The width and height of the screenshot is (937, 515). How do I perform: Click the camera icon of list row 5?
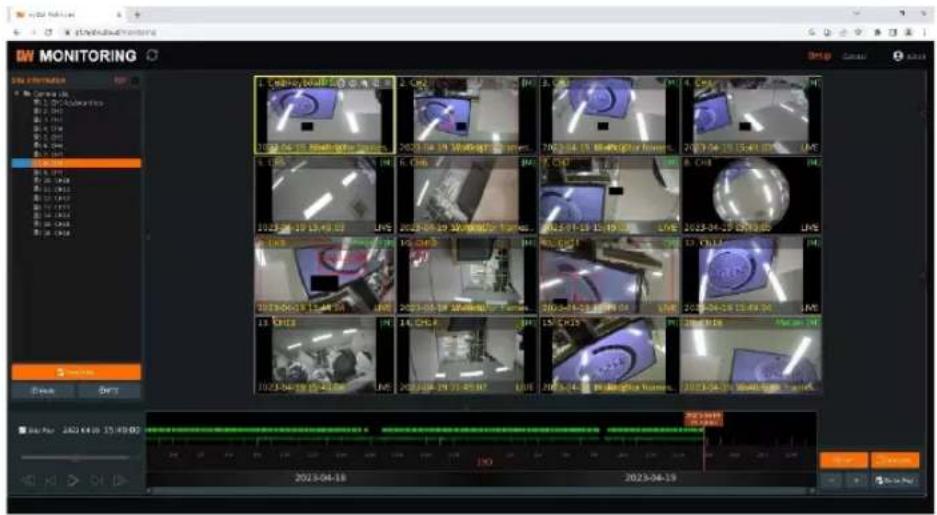coord(37,137)
